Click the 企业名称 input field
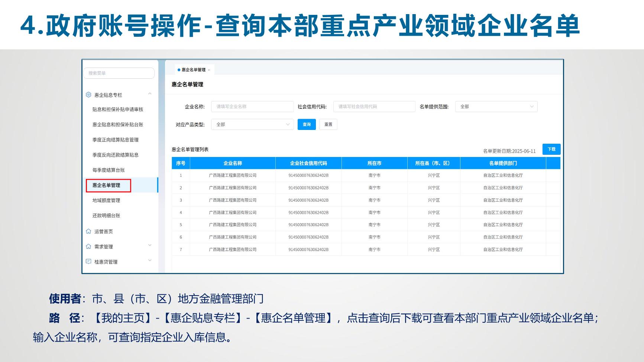The width and height of the screenshot is (644, 362). 252,107
